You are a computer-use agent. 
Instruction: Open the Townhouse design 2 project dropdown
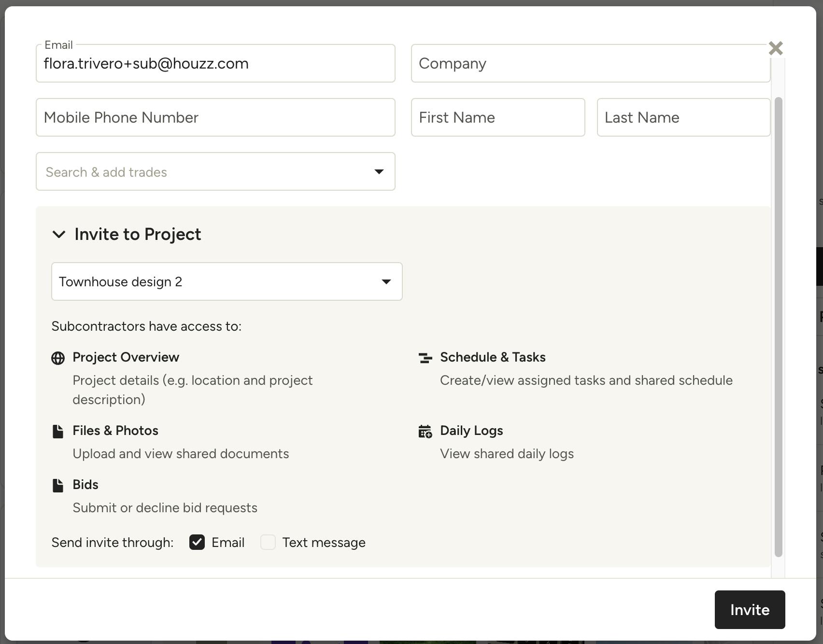point(227,282)
